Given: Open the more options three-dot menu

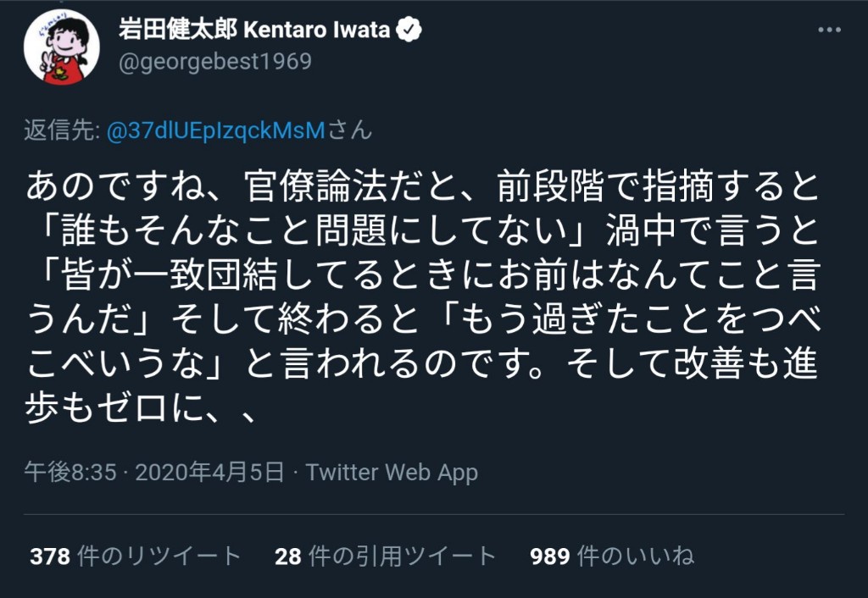Looking at the screenshot, I should (x=829, y=30).
